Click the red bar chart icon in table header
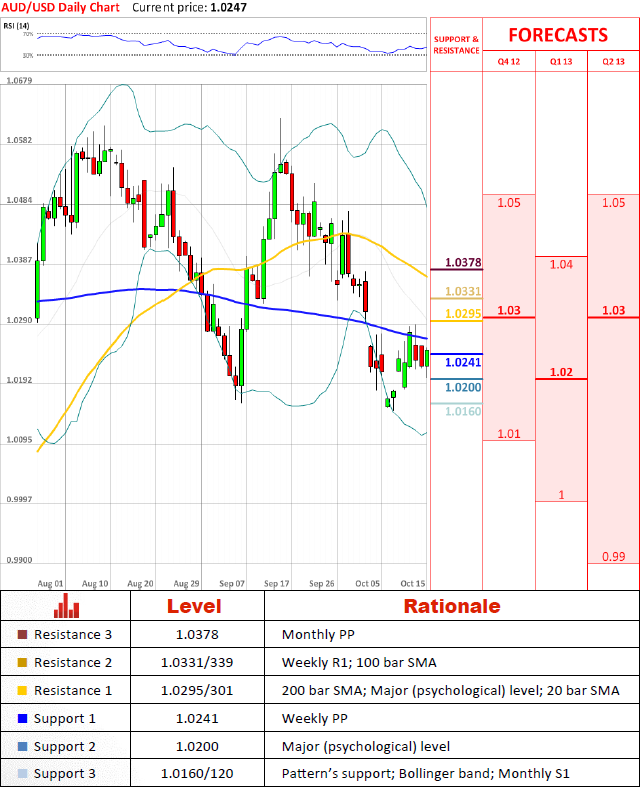This screenshot has width=640, height=787. [67, 605]
